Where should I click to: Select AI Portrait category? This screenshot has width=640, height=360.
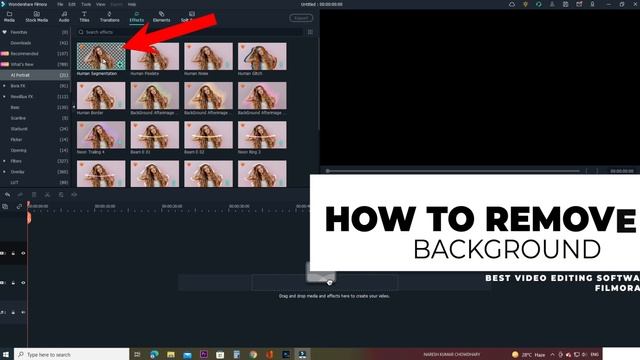[35, 75]
